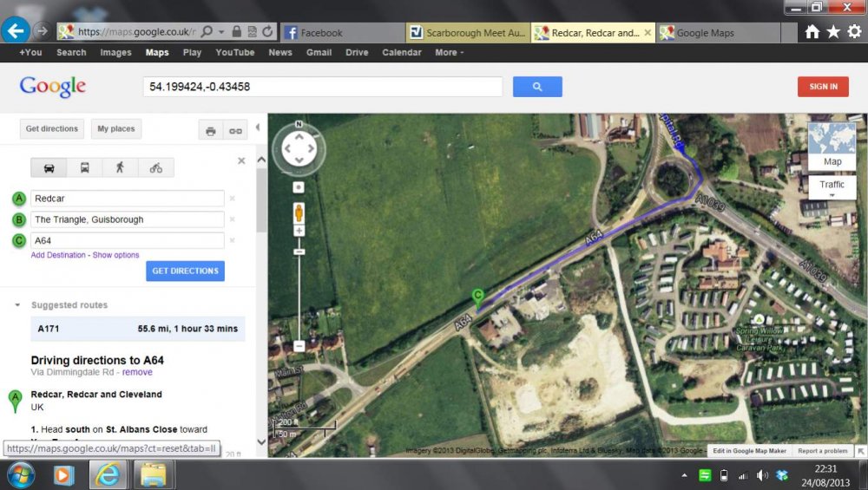Click the map zoom slider track

coord(299,295)
